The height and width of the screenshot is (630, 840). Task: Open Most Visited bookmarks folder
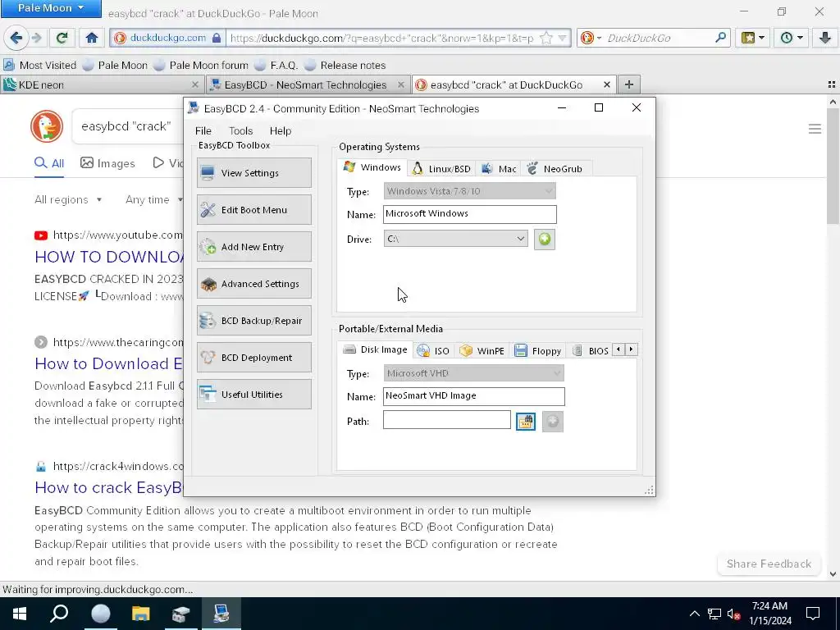click(x=40, y=66)
